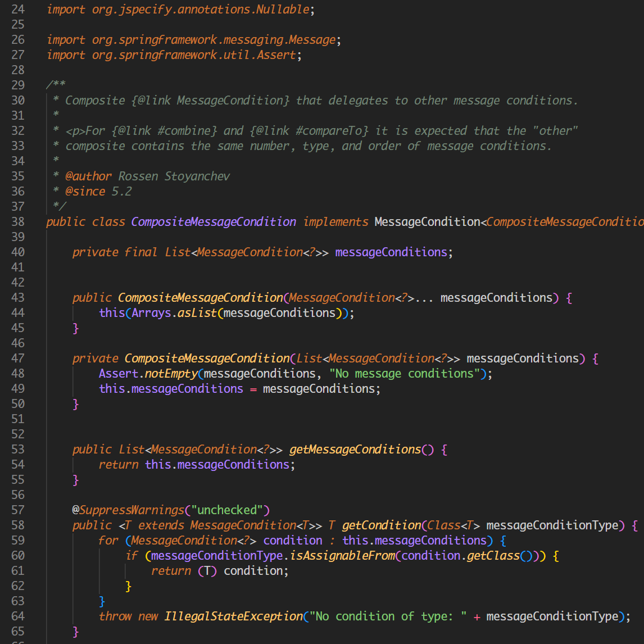The height and width of the screenshot is (644, 644).
Task: Click 'Assert' in the springframework util import
Action: click(x=276, y=55)
